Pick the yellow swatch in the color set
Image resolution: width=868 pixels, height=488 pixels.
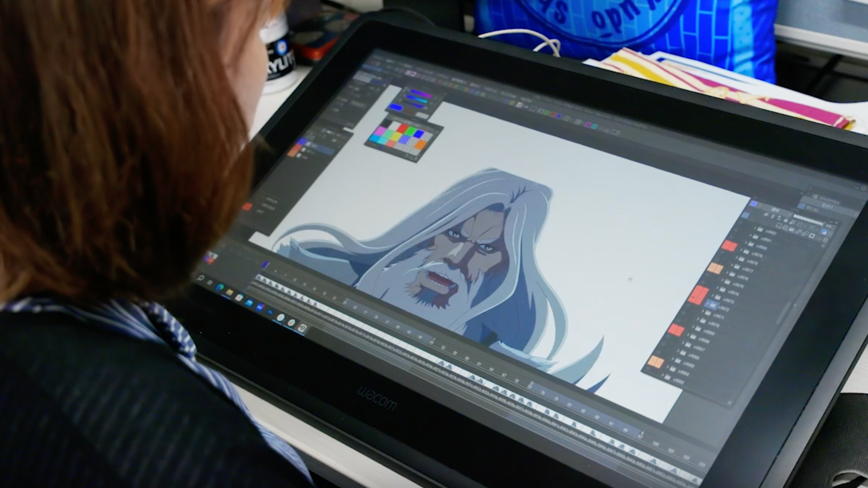(396, 136)
